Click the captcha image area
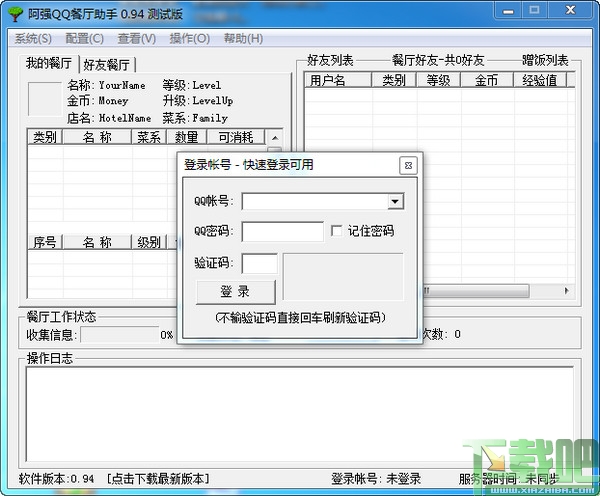The width and height of the screenshot is (600, 496). tap(343, 276)
